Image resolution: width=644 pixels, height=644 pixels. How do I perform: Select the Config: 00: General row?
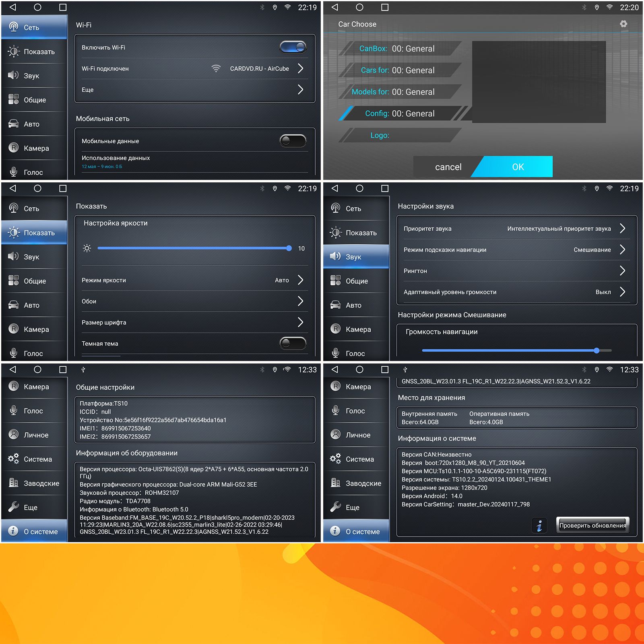[400, 114]
